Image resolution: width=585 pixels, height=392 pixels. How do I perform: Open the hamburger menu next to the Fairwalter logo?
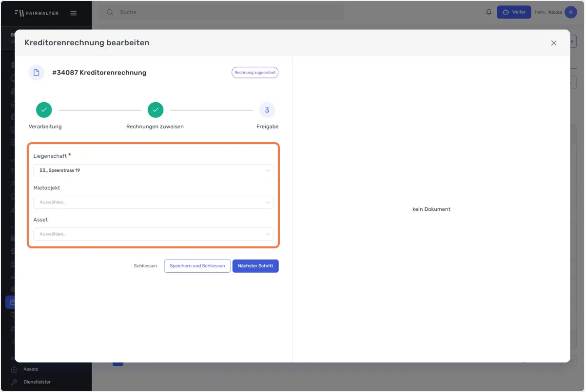(x=74, y=13)
